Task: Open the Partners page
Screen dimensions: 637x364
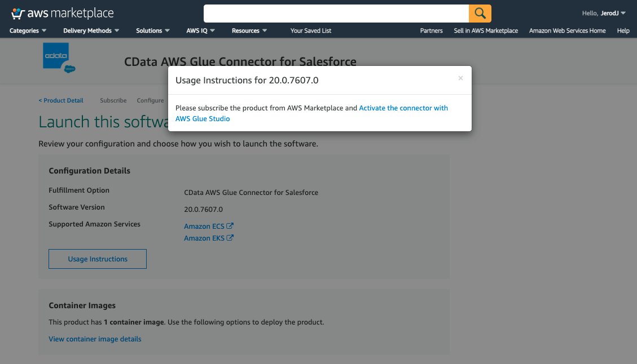Action: 431,30
